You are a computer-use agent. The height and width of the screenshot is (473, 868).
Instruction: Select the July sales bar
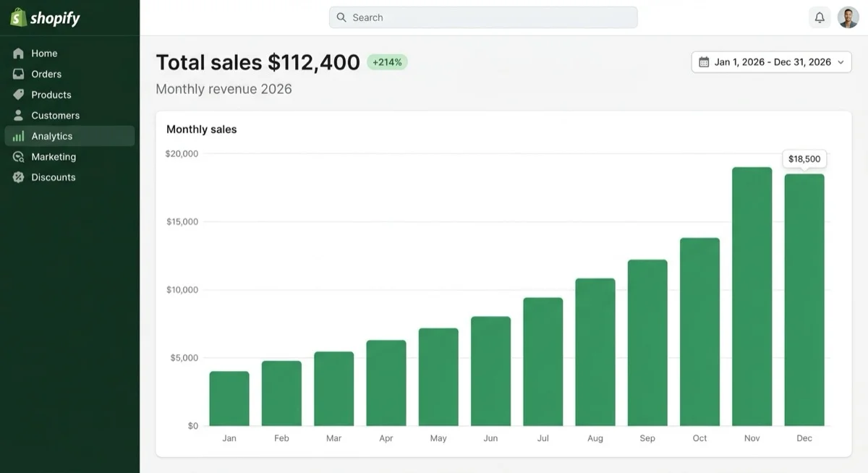[543, 362]
